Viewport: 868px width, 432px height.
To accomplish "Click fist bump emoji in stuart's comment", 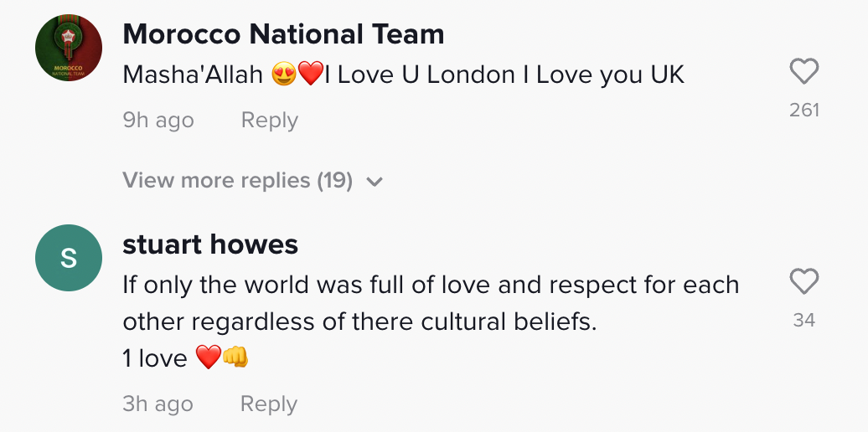I will [x=235, y=358].
